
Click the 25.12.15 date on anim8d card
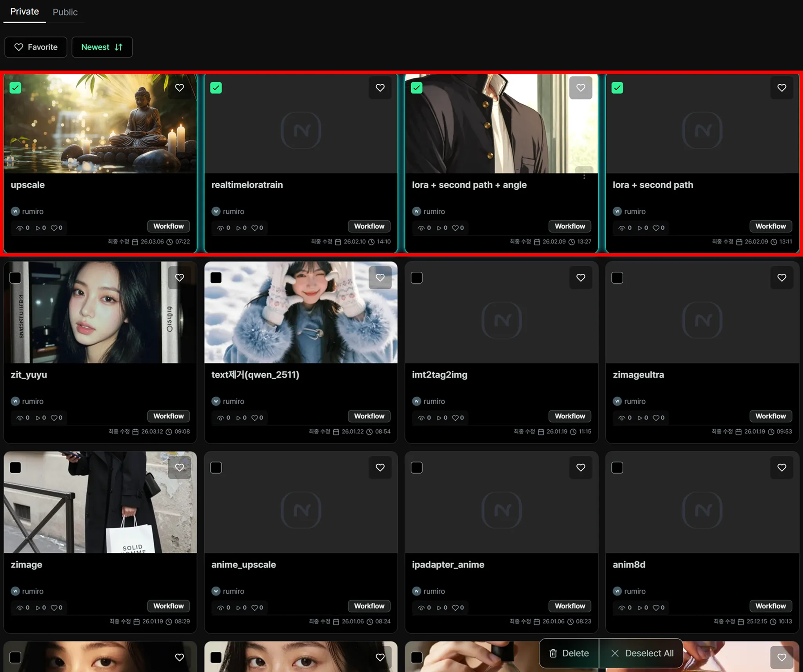[x=757, y=621]
